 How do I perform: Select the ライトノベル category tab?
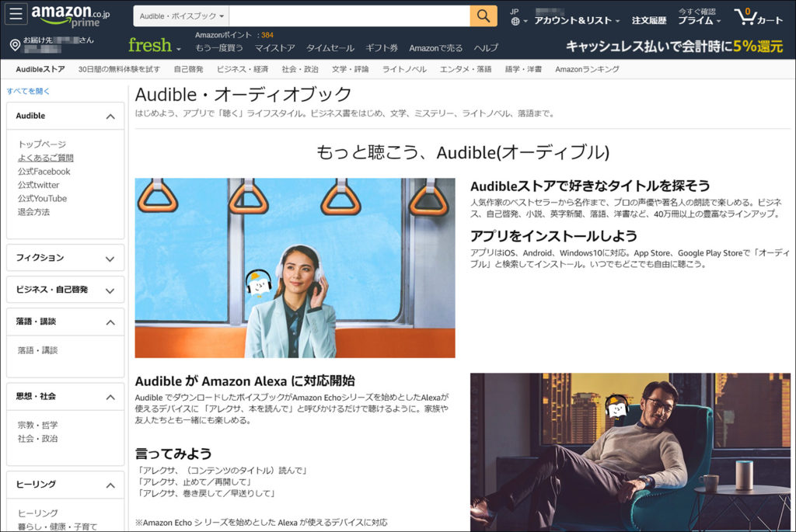[x=404, y=69]
